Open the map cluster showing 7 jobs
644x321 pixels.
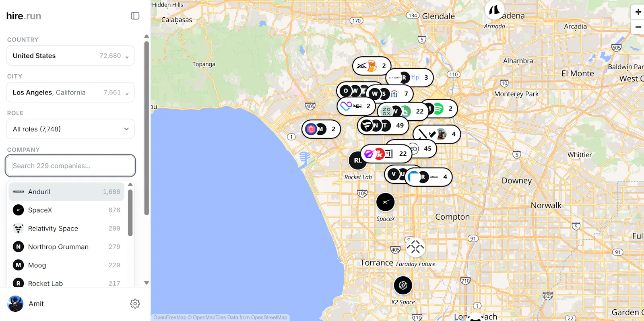[x=390, y=94]
